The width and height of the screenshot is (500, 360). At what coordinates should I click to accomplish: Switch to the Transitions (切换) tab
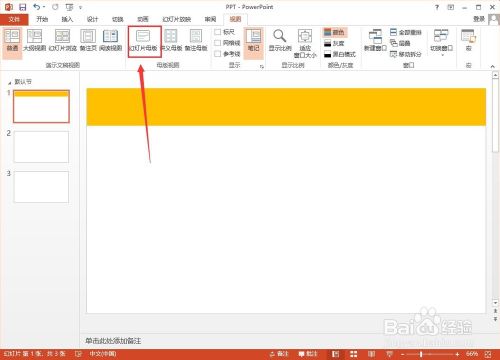click(118, 19)
